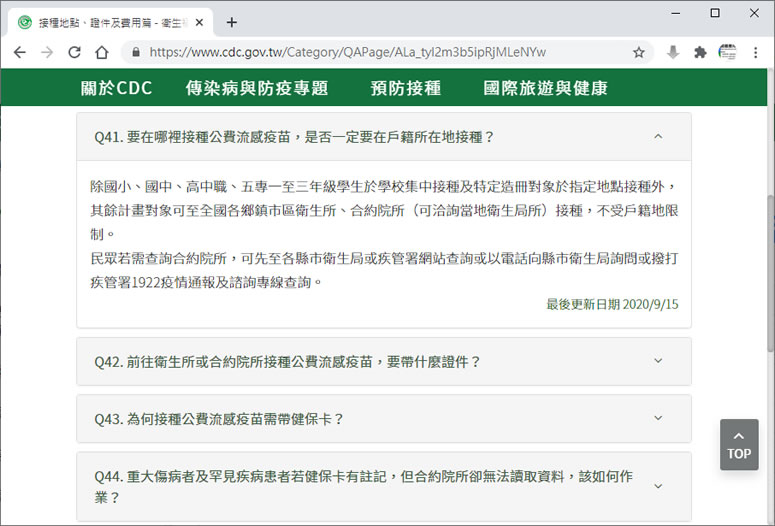775x526 pixels.
Task: Click the Q44 question about 重大傷病者
Action: click(x=363, y=486)
